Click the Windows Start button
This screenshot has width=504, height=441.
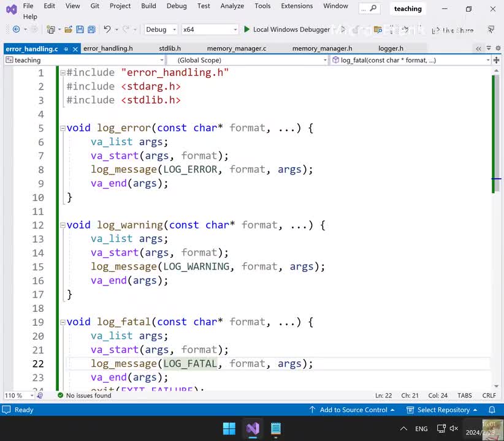(x=229, y=429)
